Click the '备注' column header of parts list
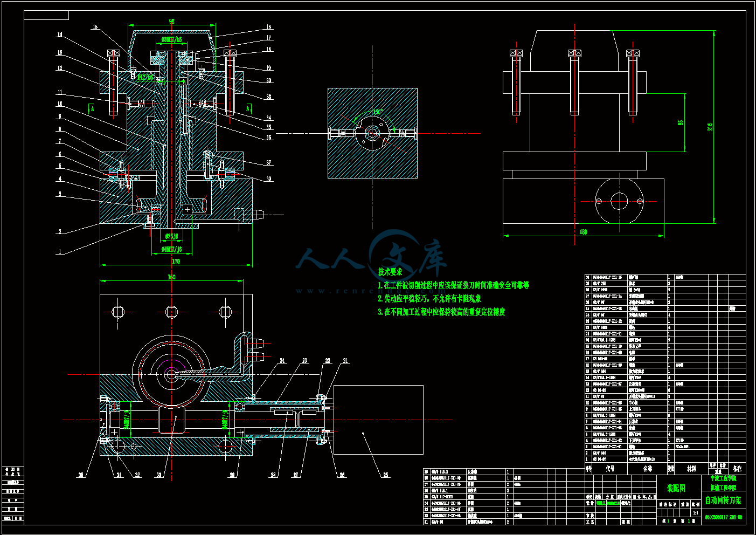The height and width of the screenshot is (535, 756). (737, 469)
